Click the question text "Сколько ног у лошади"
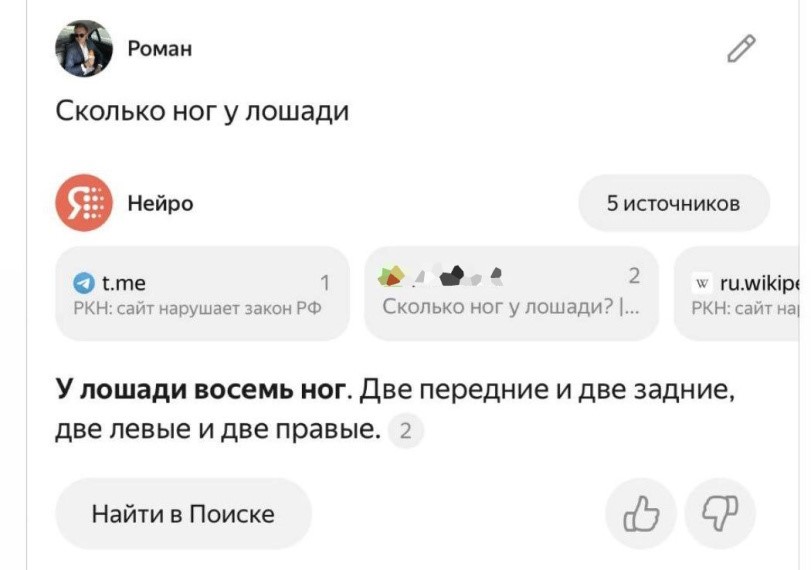 202,110
